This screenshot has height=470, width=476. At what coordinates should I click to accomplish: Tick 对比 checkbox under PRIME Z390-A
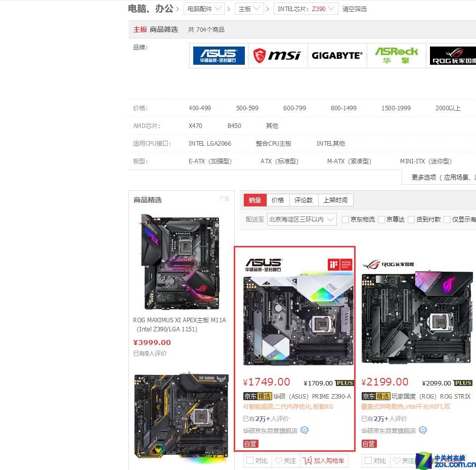click(x=250, y=460)
